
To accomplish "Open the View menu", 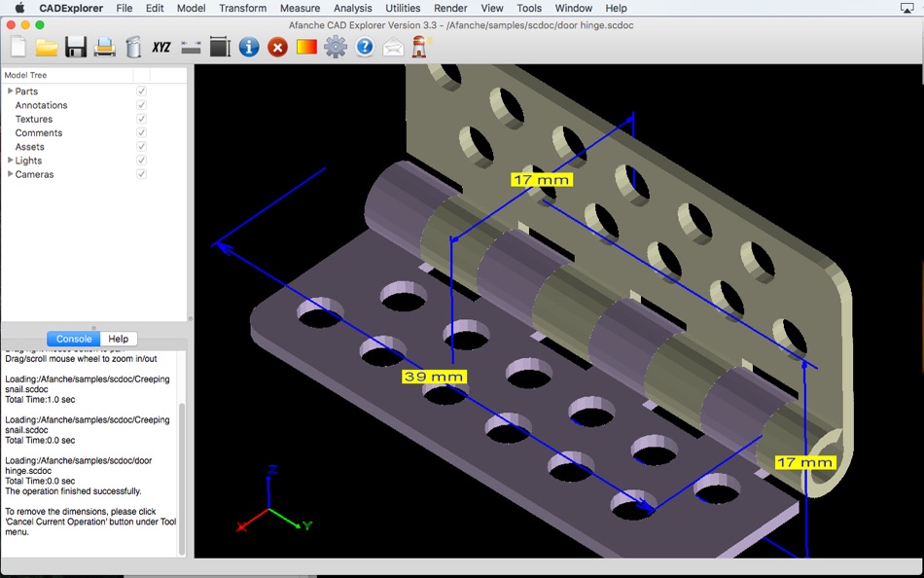I will 492,8.
